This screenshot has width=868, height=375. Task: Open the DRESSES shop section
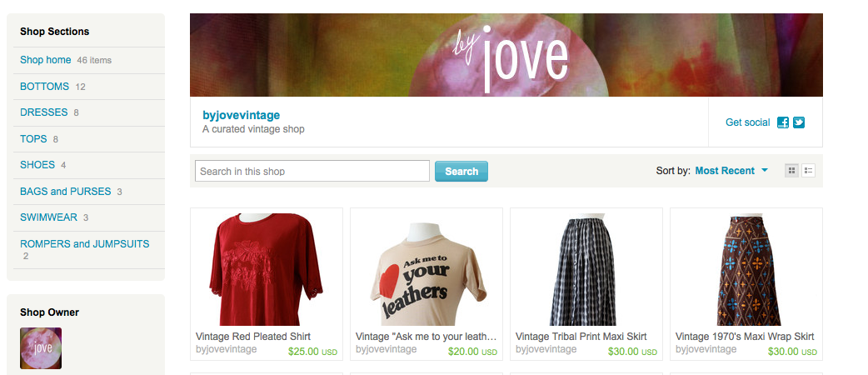tap(43, 112)
